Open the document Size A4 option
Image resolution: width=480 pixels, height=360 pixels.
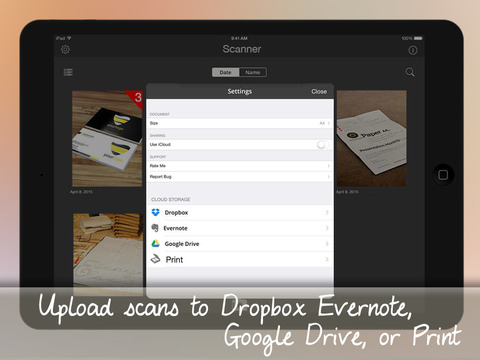[240, 123]
